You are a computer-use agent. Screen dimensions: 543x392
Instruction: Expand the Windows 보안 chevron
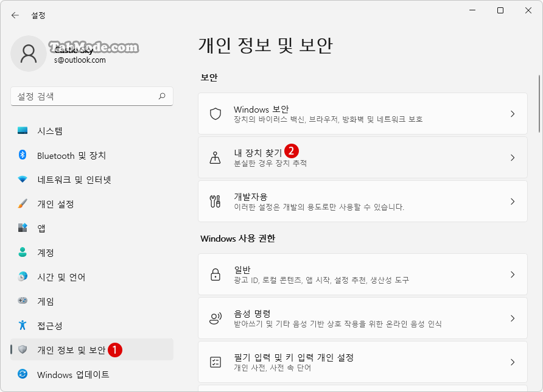click(513, 114)
